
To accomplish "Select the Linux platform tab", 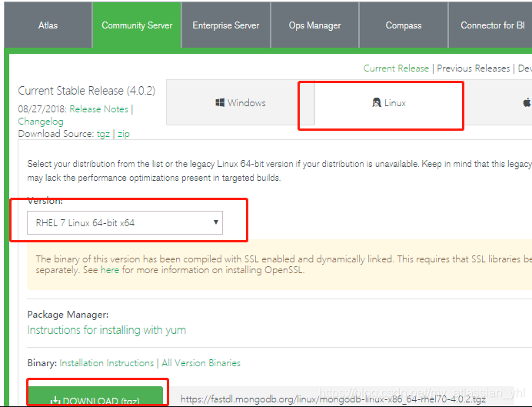I will coord(389,102).
